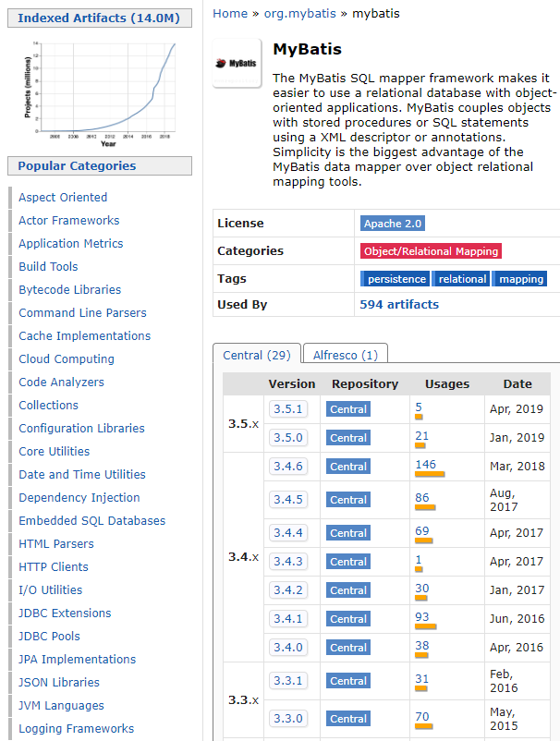Click Central badge in 3.3.0 row
The width and height of the screenshot is (560, 741).
pos(348,719)
